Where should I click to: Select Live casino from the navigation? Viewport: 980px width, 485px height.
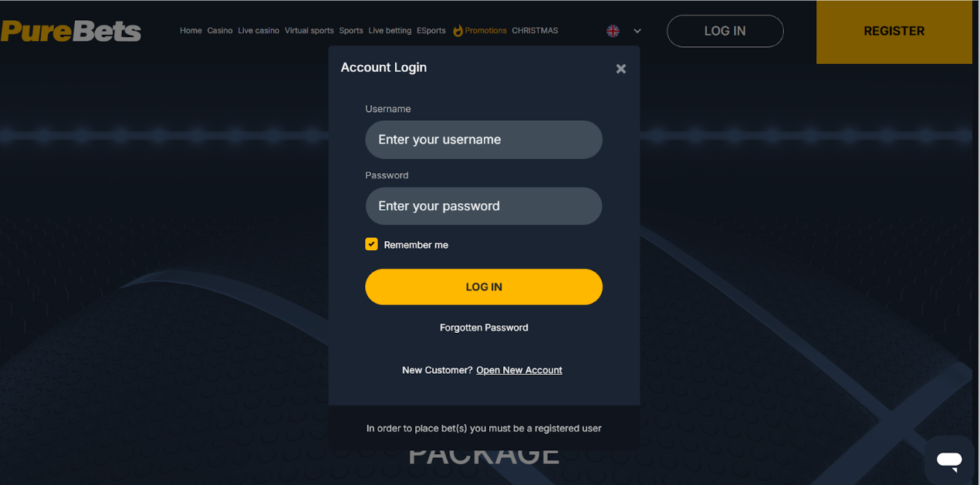(x=258, y=30)
